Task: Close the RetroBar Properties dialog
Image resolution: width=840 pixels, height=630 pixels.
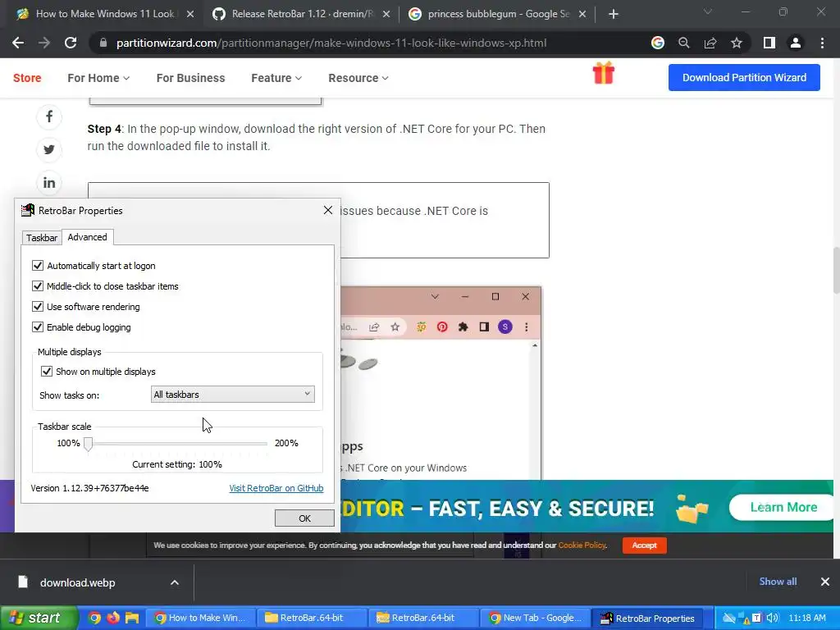Action: point(328,210)
